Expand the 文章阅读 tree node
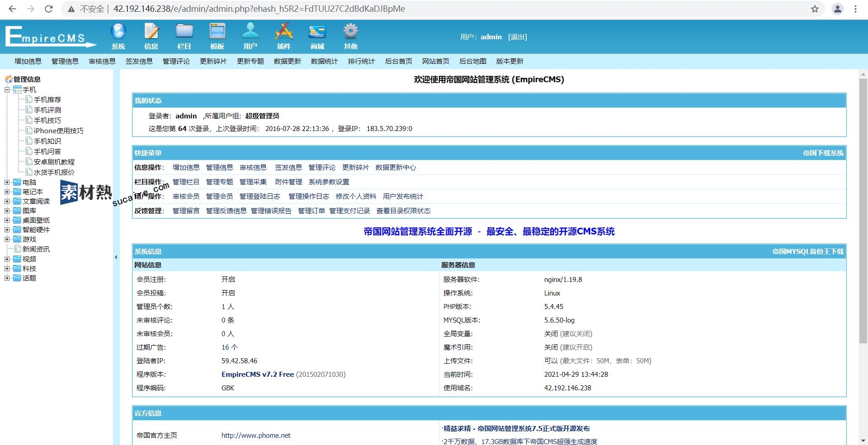The width and height of the screenshot is (868, 445). pyautogui.click(x=7, y=201)
